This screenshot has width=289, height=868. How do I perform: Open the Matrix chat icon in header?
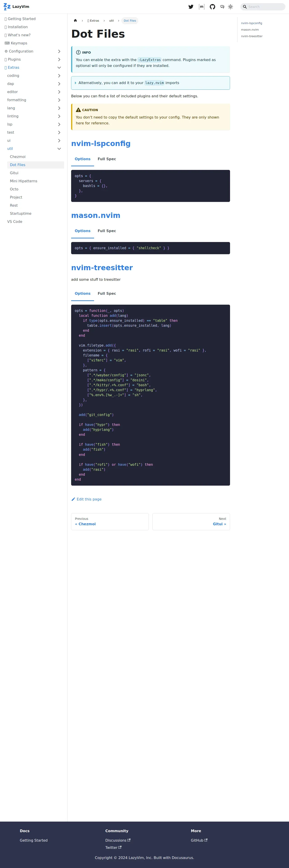pyautogui.click(x=201, y=7)
